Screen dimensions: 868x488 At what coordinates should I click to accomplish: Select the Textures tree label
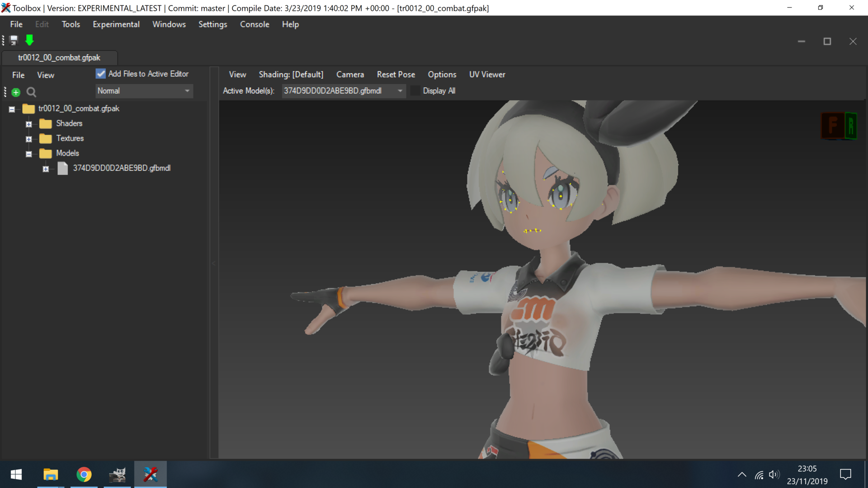[x=70, y=138]
